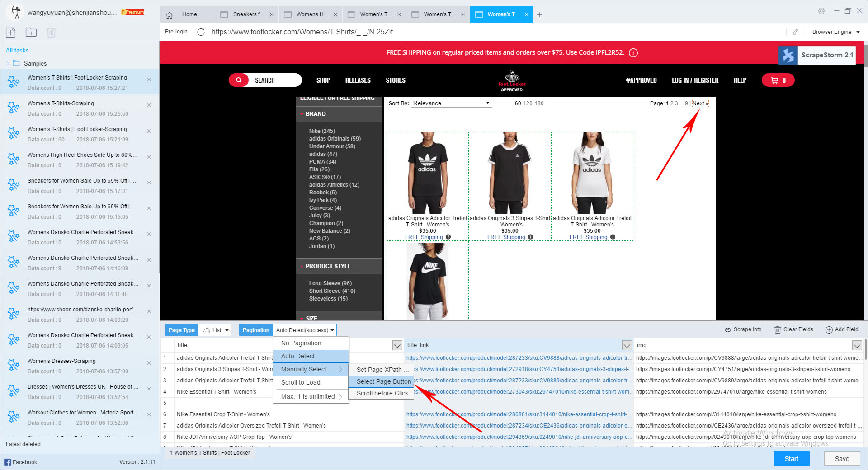The height and width of the screenshot is (470, 868).
Task: Expand the Samples folder
Action: 8,63
